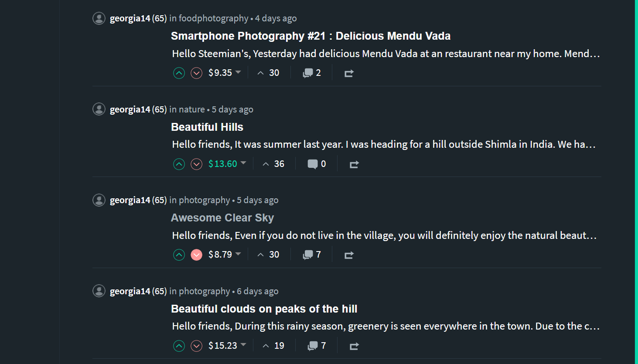Toggle upvote on Beautiful Hills post
This screenshot has width=638, height=364.
(179, 164)
